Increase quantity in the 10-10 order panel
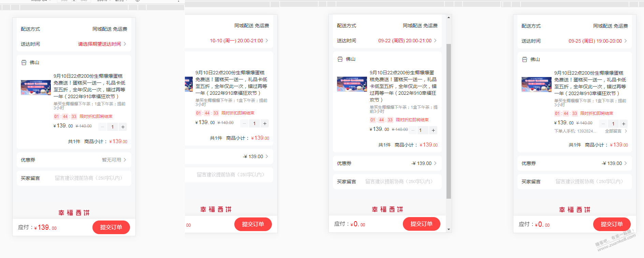This screenshot has width=644, height=258. coord(265,123)
